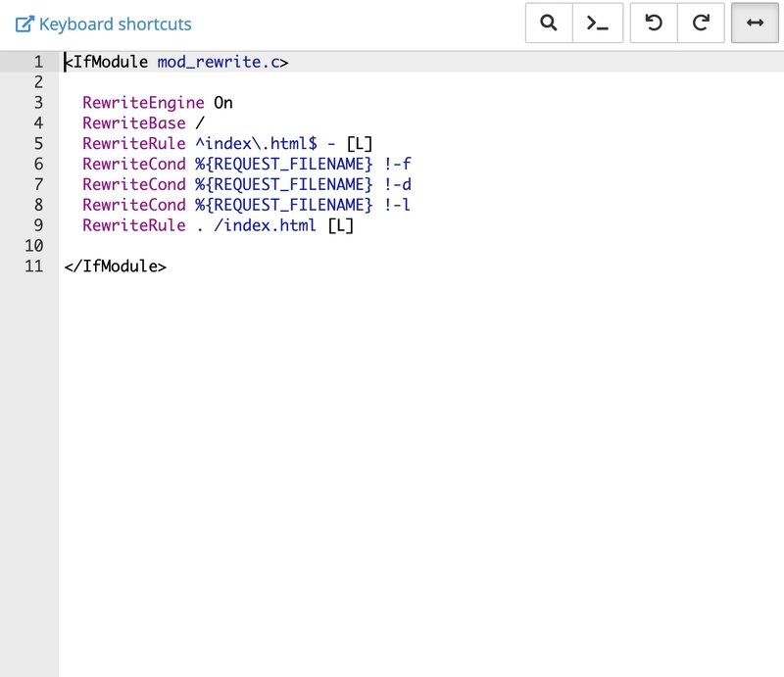Redo the edit with the redo arrow
Image resolution: width=784 pixels, height=677 pixels.
pos(701,23)
